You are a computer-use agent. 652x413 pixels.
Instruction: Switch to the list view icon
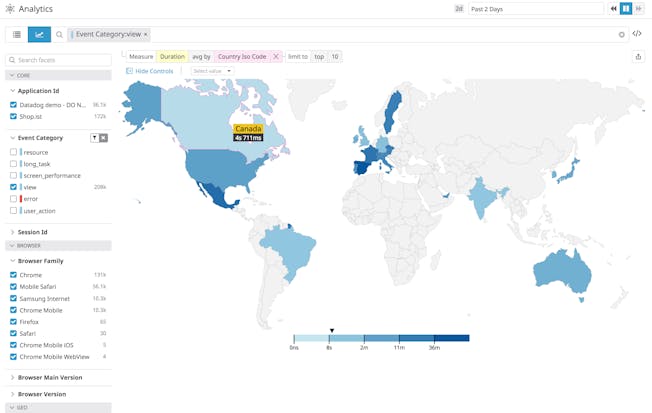[16, 34]
